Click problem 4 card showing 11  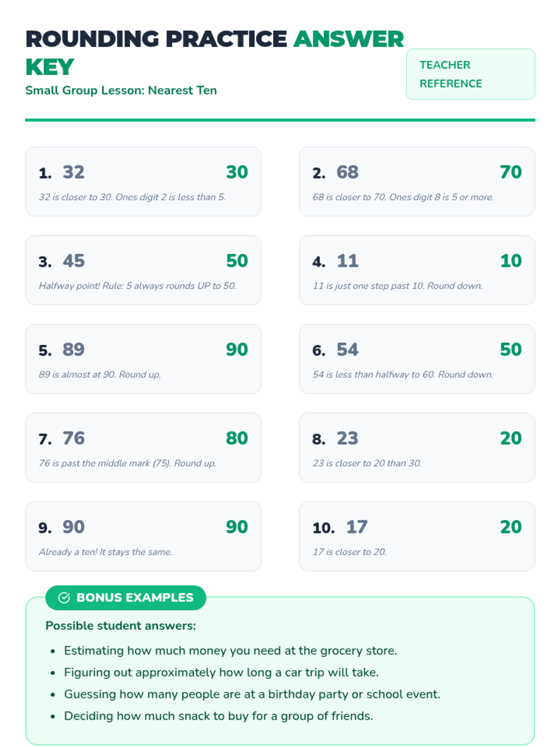pyautogui.click(x=417, y=270)
